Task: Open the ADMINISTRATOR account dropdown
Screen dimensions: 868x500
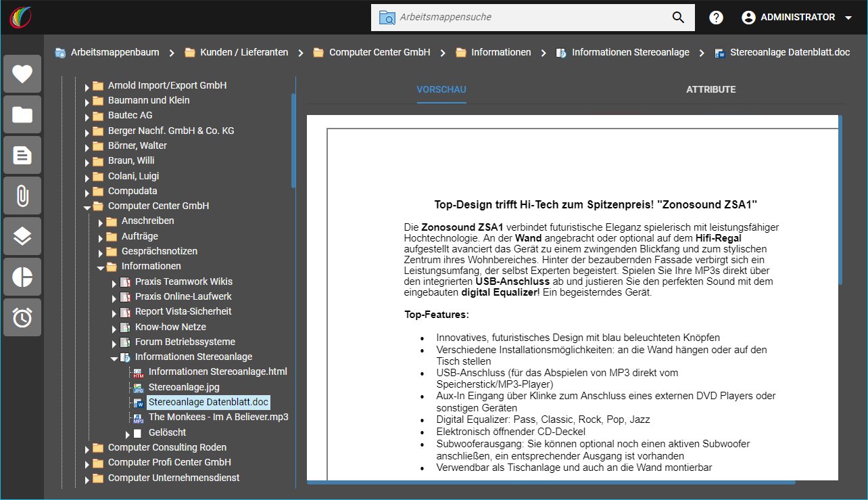Action: tap(797, 18)
